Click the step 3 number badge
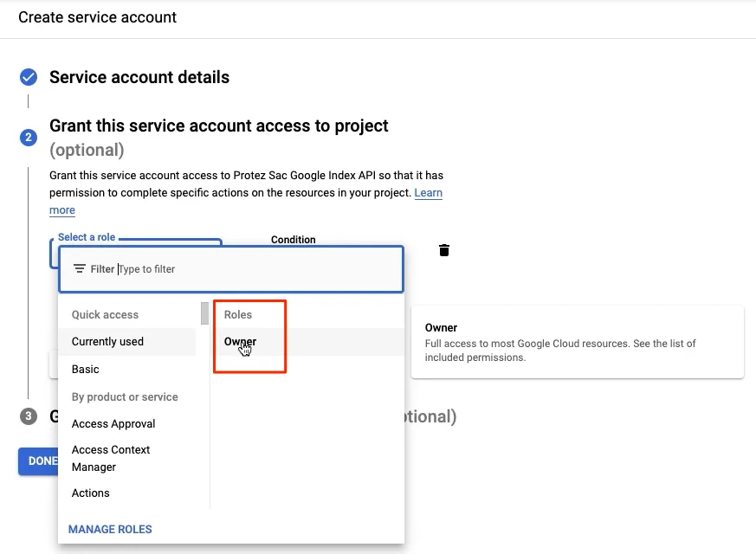The height and width of the screenshot is (554, 756). 29,416
